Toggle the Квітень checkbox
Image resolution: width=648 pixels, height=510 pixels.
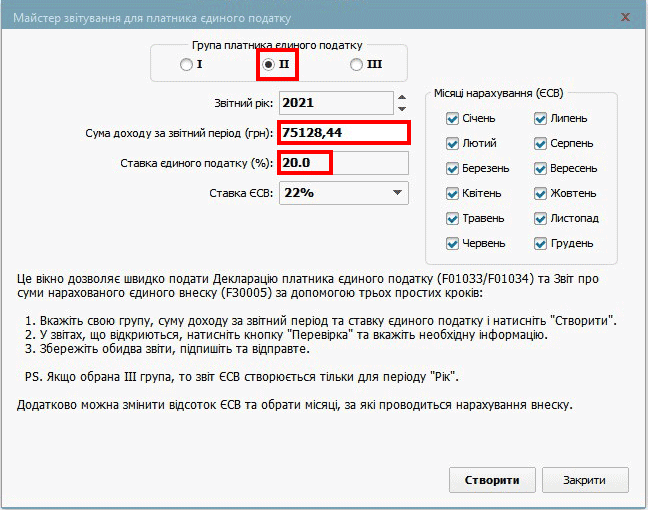453,194
